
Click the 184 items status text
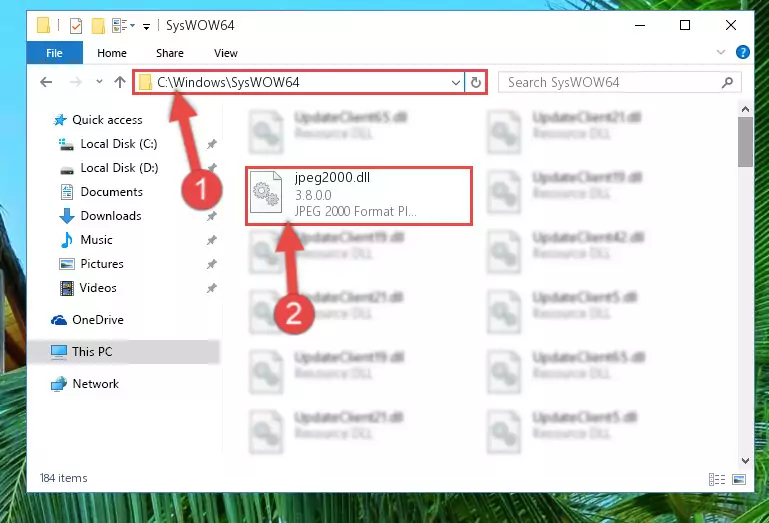(x=64, y=478)
